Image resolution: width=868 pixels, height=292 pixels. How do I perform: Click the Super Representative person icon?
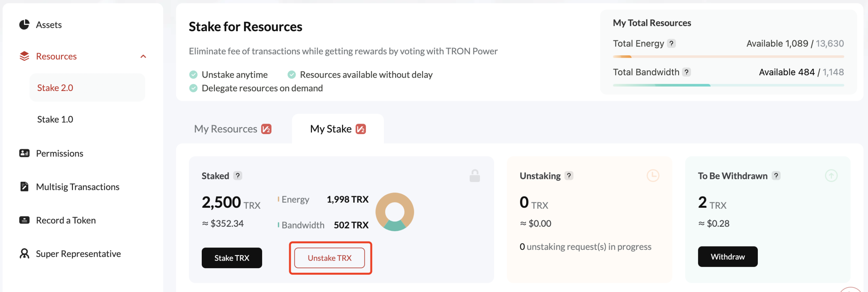(x=24, y=254)
